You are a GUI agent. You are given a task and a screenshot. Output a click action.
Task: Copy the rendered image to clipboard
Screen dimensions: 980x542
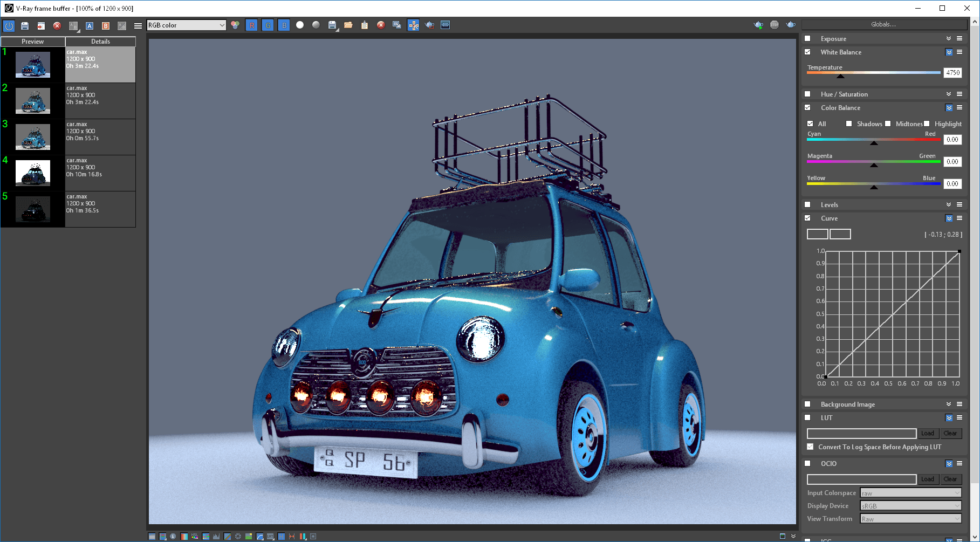(365, 25)
